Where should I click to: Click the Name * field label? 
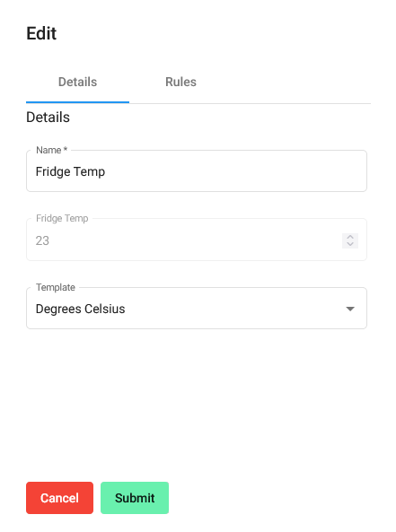pos(51,150)
